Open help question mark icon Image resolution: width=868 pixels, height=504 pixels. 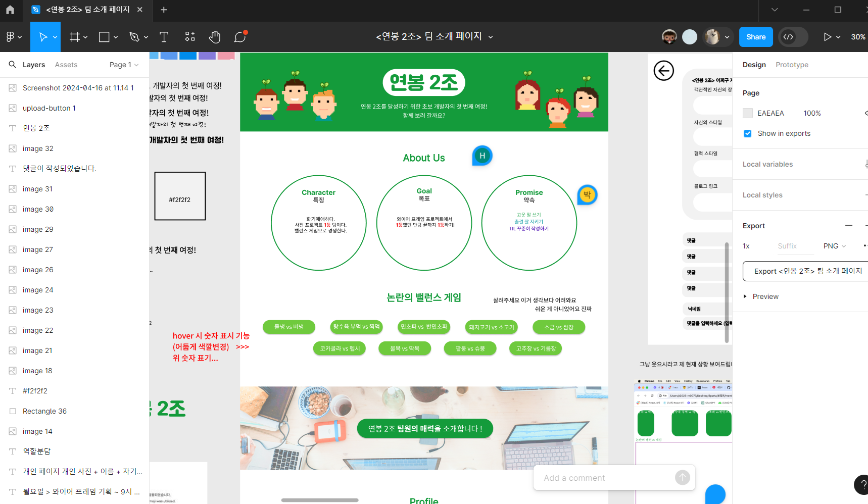pyautogui.click(x=862, y=485)
